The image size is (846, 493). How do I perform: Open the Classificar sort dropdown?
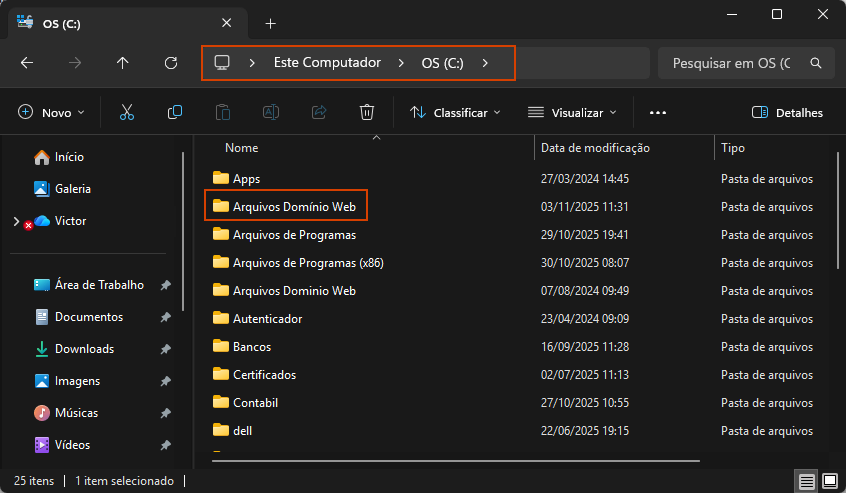click(455, 113)
